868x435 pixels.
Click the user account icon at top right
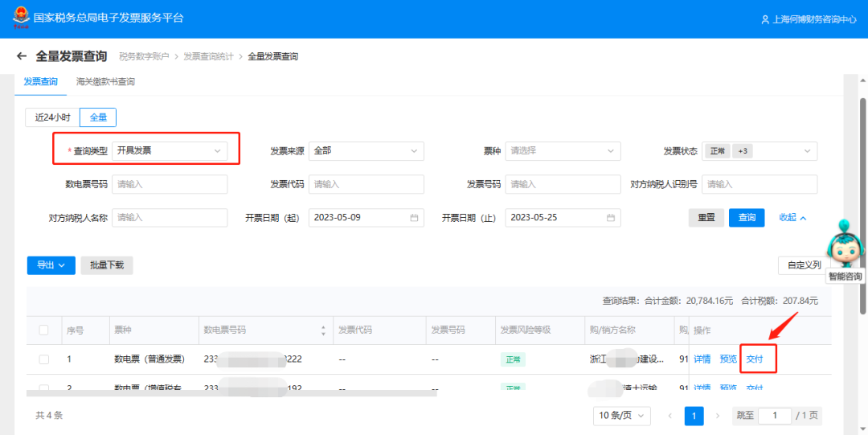click(765, 19)
